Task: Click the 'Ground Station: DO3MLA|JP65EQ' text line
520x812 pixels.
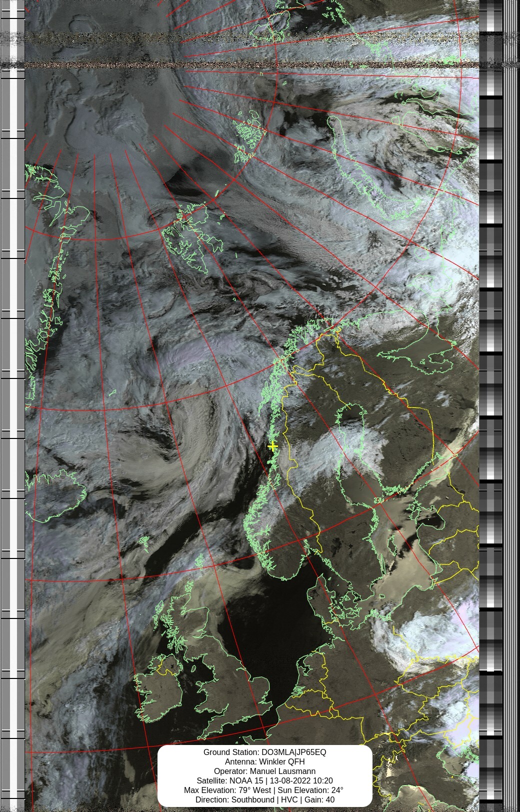Action: pos(264,752)
